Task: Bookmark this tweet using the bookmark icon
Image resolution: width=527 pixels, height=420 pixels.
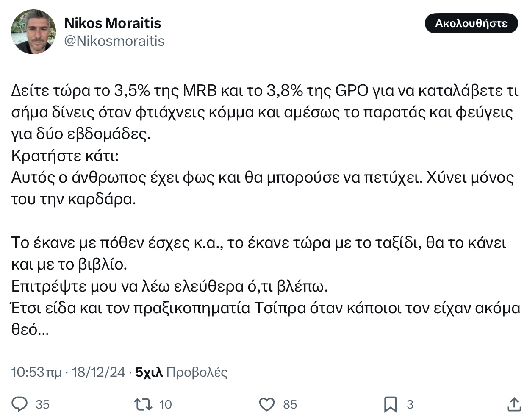Action: (390, 404)
